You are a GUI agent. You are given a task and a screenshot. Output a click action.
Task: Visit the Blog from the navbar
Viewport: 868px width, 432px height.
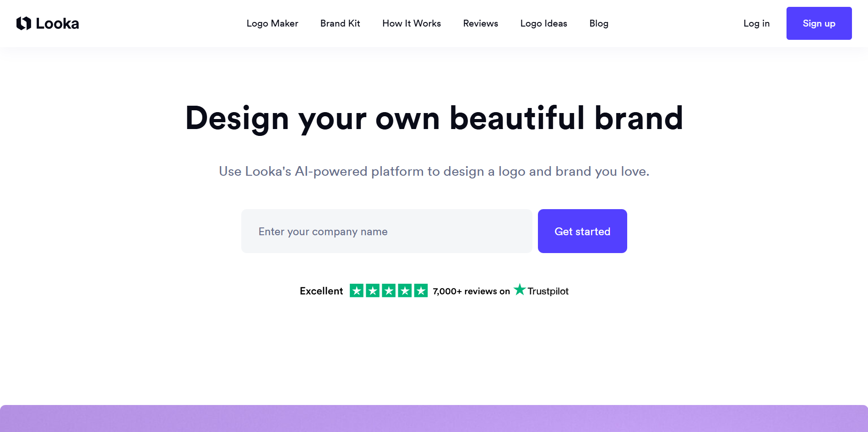pos(598,23)
